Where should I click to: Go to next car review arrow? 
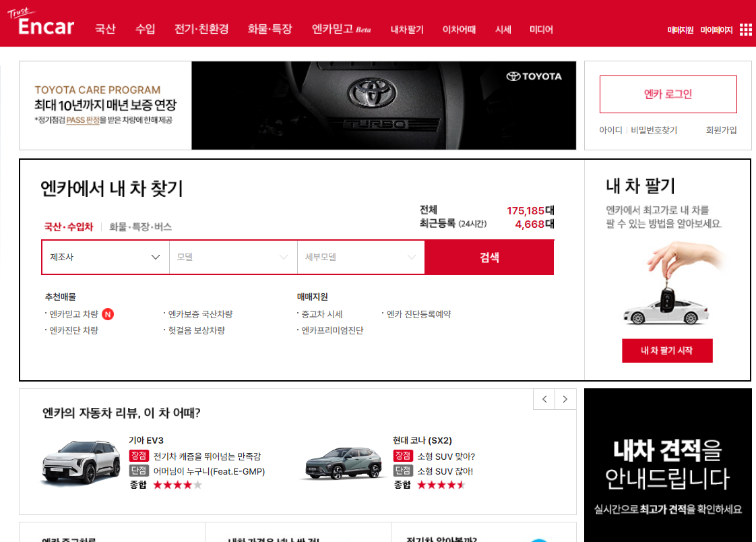[565, 399]
